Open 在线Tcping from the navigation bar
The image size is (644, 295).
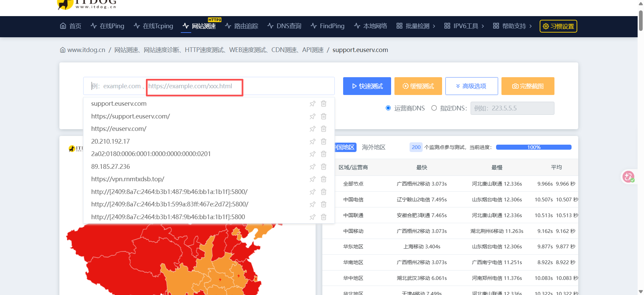tap(153, 26)
